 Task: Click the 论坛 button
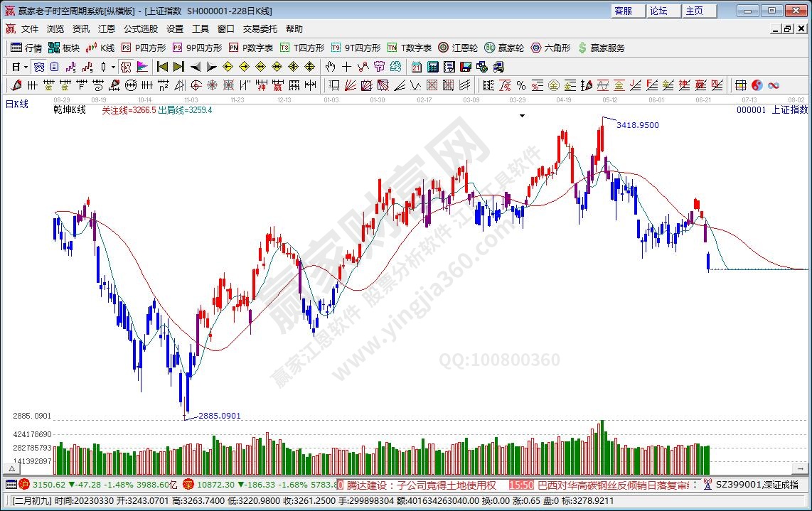coord(659,11)
